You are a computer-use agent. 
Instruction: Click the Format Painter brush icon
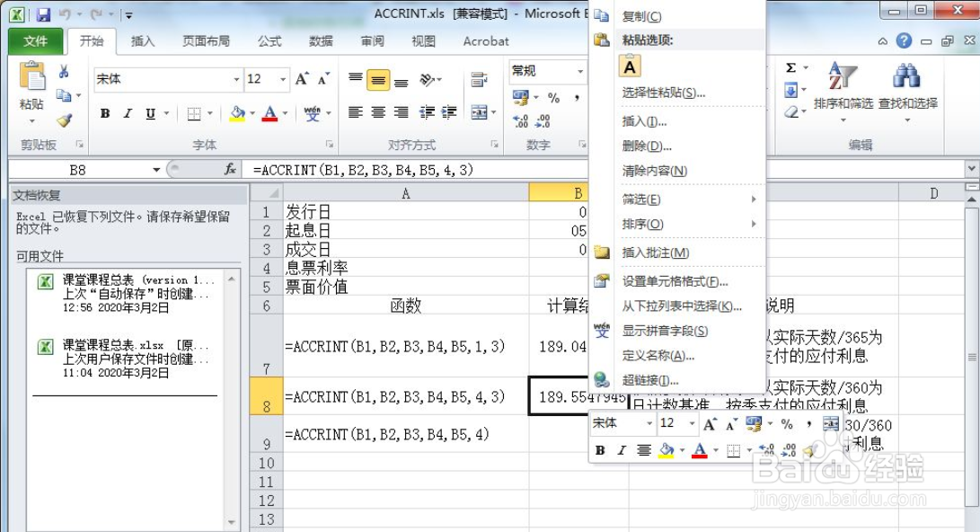[65, 120]
